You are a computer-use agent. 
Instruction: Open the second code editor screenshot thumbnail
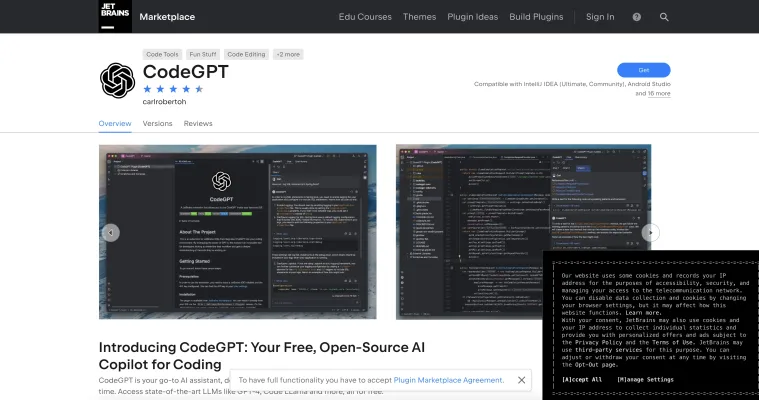point(523,232)
